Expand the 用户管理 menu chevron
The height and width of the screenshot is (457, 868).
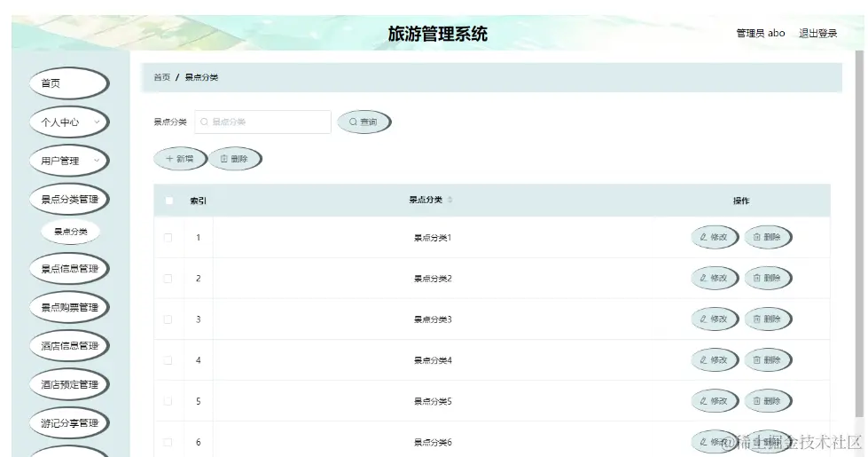97,161
